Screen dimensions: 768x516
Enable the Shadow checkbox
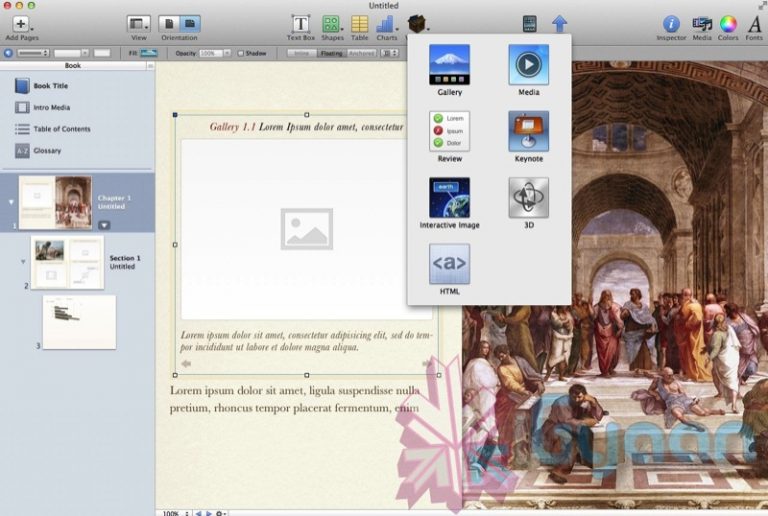pyautogui.click(x=241, y=53)
